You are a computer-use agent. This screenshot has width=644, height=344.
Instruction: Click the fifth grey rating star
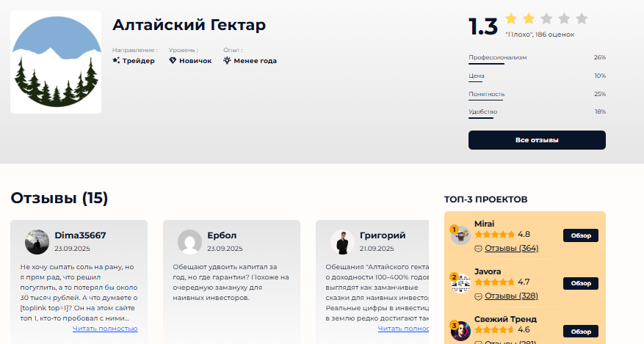582,19
